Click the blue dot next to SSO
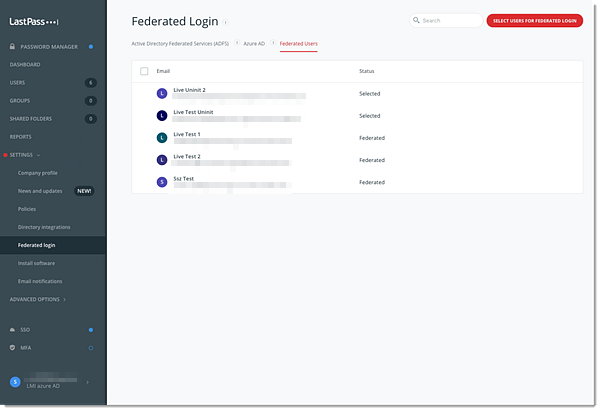The width and height of the screenshot is (600, 411). 91,329
